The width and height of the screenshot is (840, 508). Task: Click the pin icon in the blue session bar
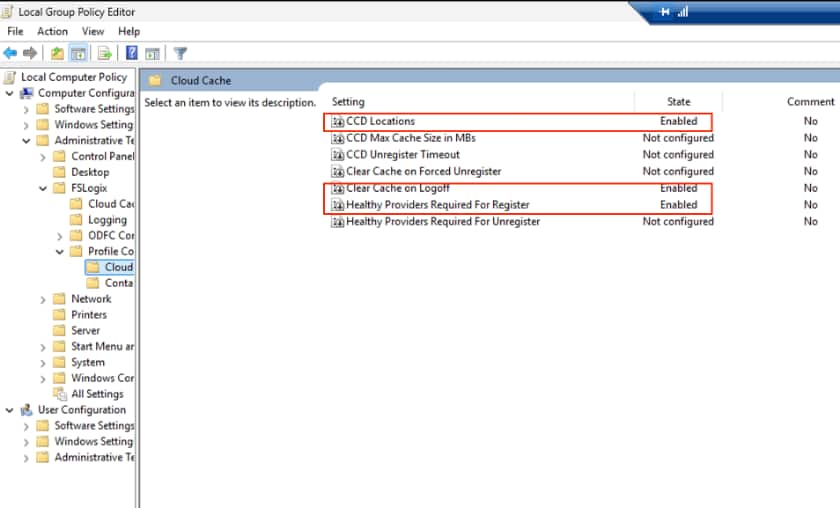pos(665,12)
